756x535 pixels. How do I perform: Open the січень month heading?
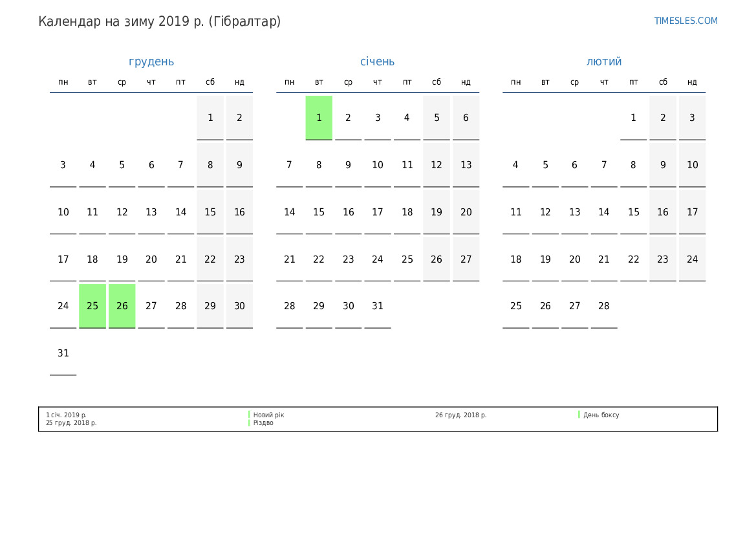coord(378,61)
